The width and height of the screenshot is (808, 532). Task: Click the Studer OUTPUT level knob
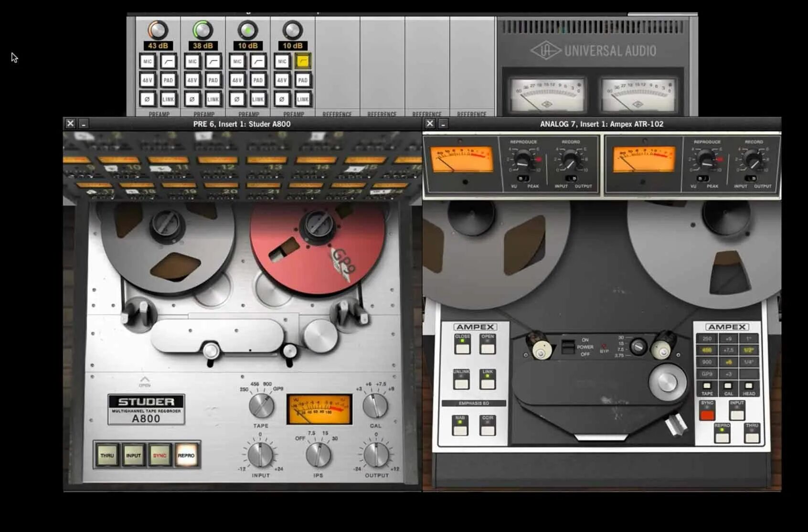tap(376, 455)
